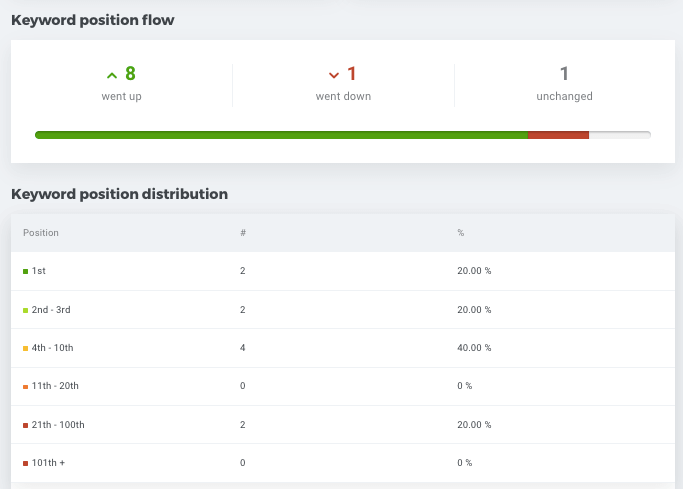Click the # column header
This screenshot has height=489, width=683.
pyautogui.click(x=243, y=233)
